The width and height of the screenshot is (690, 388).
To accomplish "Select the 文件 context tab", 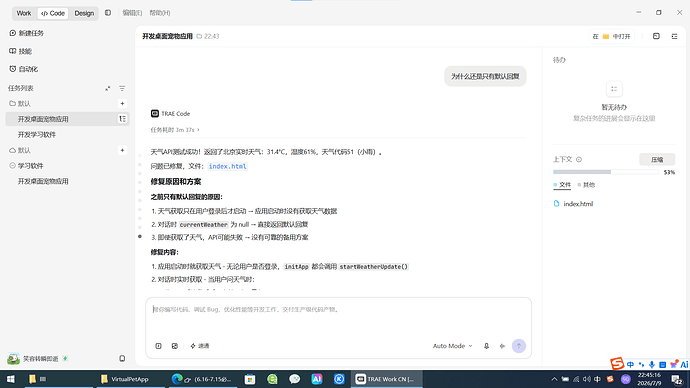I will [x=562, y=185].
